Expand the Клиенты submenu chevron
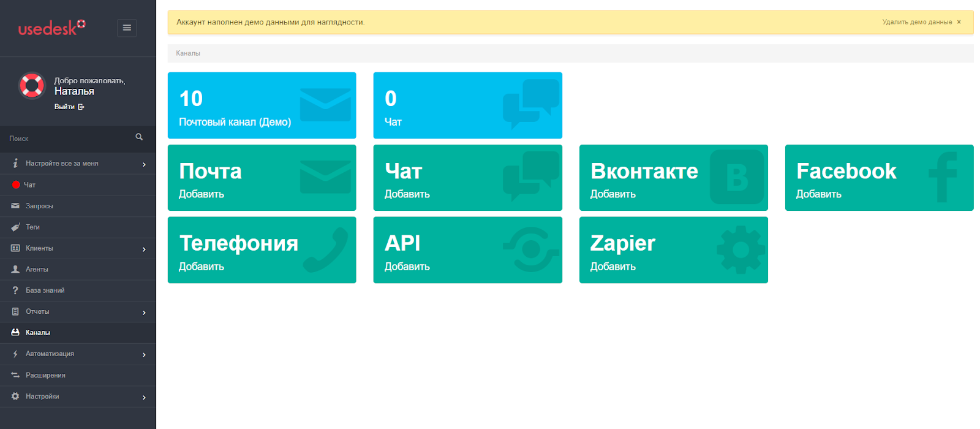 144,249
